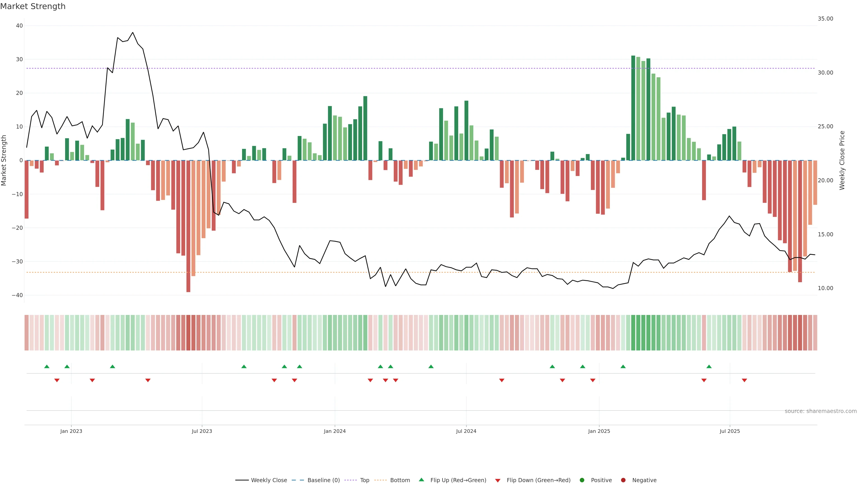This screenshot has width=868, height=488.
Task: Select the leftmost green flip-up triangle marker
Action: pyautogui.click(x=47, y=366)
